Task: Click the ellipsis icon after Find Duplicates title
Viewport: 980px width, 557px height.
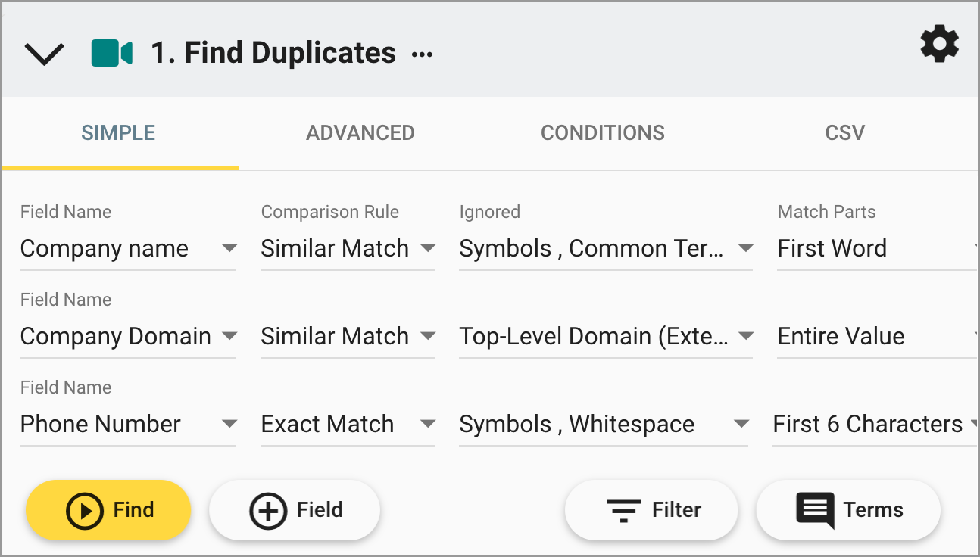Action: pyautogui.click(x=422, y=55)
